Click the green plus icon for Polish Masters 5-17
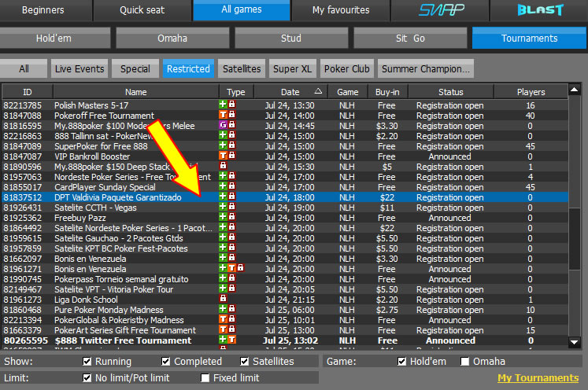The image size is (588, 390). point(223,105)
